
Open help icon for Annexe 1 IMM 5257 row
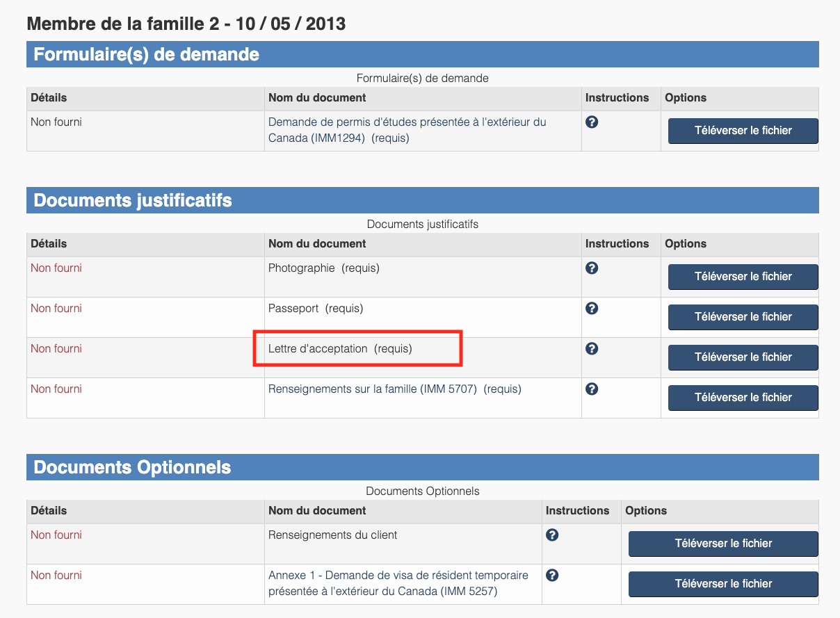(552, 576)
